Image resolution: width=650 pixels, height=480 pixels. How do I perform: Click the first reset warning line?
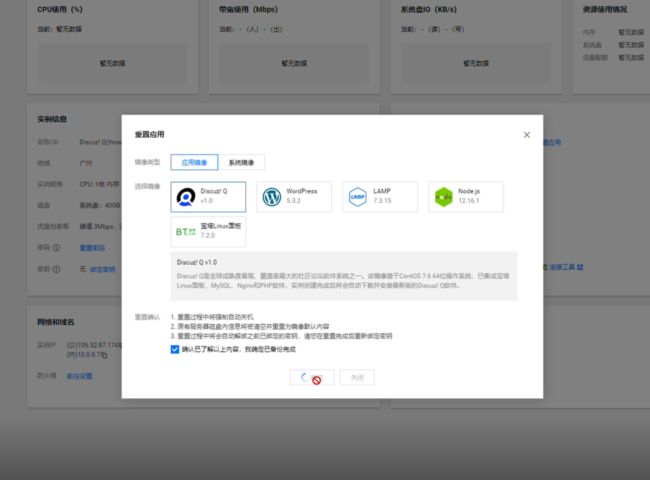coord(212,317)
